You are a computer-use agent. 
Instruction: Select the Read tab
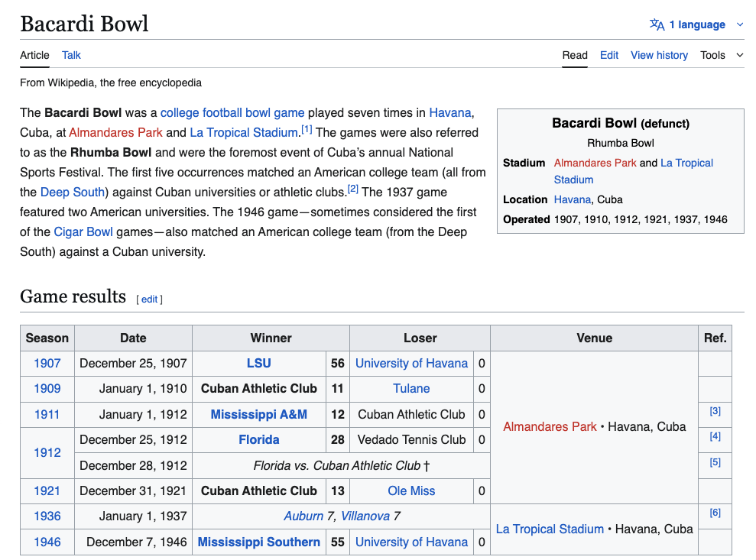pos(575,55)
